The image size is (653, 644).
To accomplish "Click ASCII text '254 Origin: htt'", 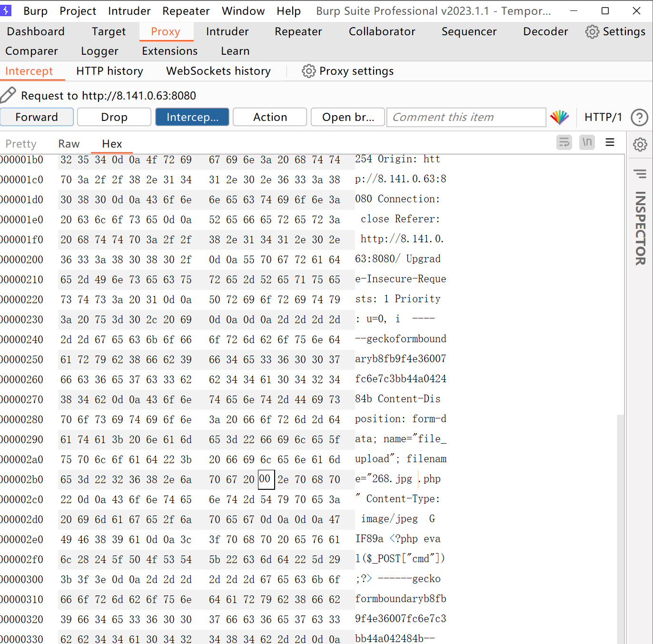I will pos(398,159).
